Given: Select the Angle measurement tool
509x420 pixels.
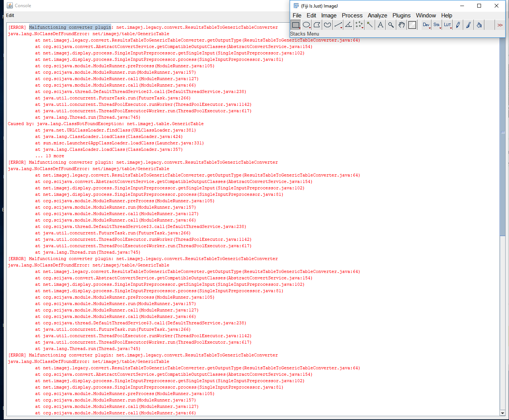Looking at the screenshot, I should (x=348, y=25).
